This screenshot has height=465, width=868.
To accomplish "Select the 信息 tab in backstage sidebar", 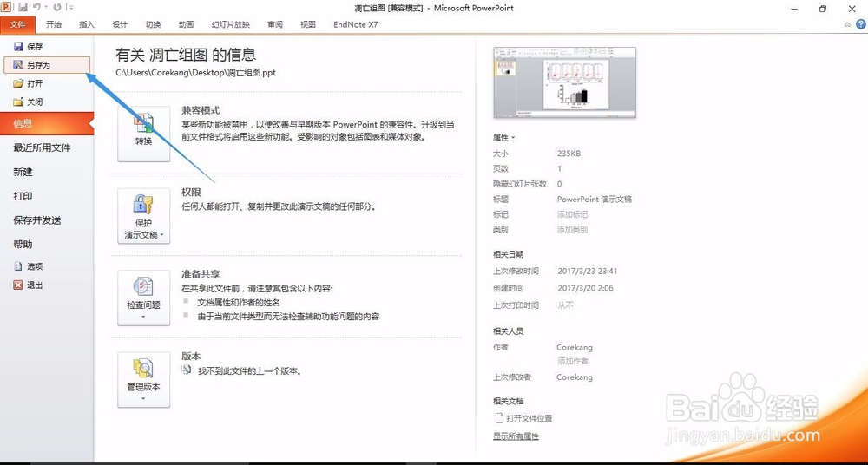I will pyautogui.click(x=47, y=123).
